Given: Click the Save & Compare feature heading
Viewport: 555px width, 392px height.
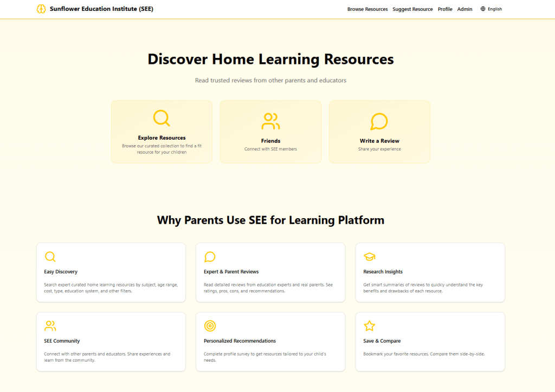Looking at the screenshot, I should (x=382, y=341).
